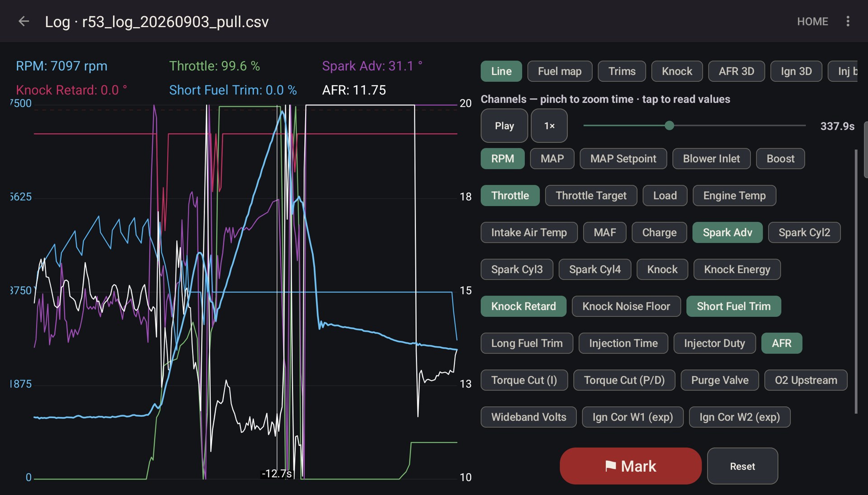Open the three-dot overflow menu
Image resolution: width=868 pixels, height=495 pixels.
[x=848, y=21]
